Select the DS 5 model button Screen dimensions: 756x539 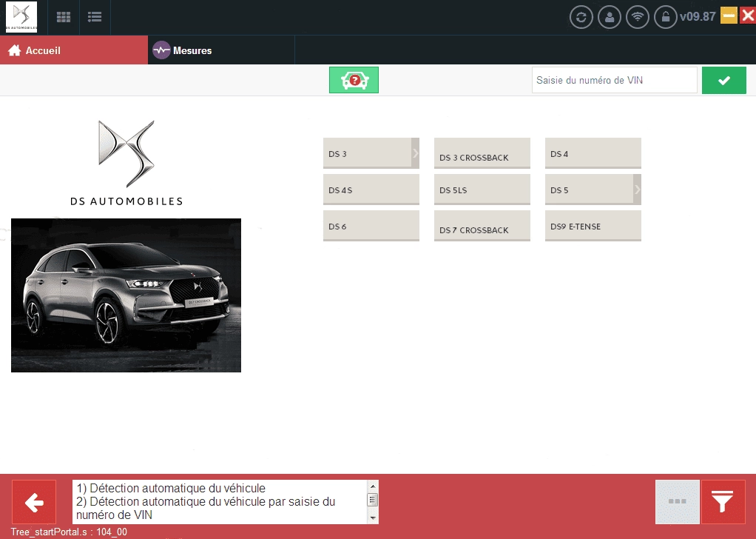point(589,190)
